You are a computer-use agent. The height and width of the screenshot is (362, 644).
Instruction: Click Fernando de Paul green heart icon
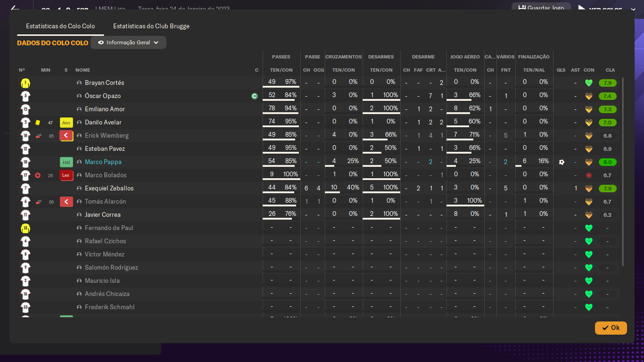tap(588, 228)
